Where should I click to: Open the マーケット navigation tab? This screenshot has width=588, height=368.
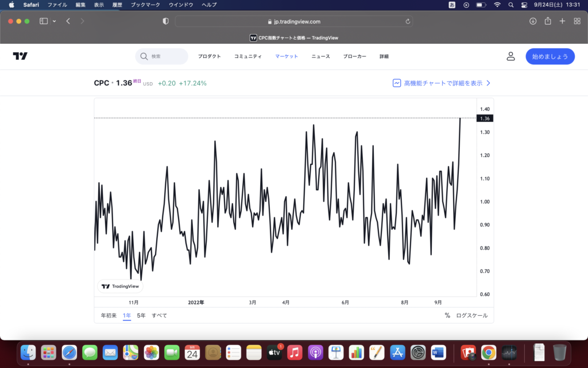[287, 56]
